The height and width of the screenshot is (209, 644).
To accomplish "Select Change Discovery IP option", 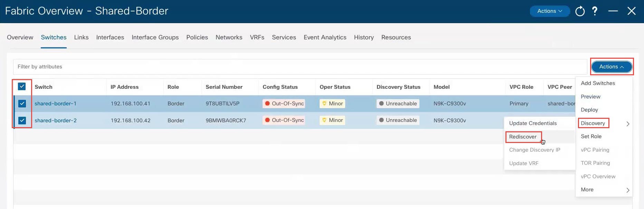I will coord(534,150).
